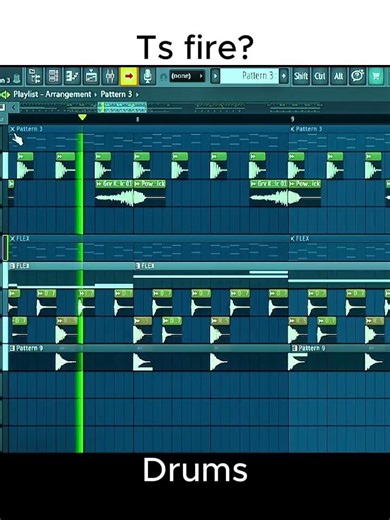Open the Mixer faders icon
390x520 pixels.
110,76
